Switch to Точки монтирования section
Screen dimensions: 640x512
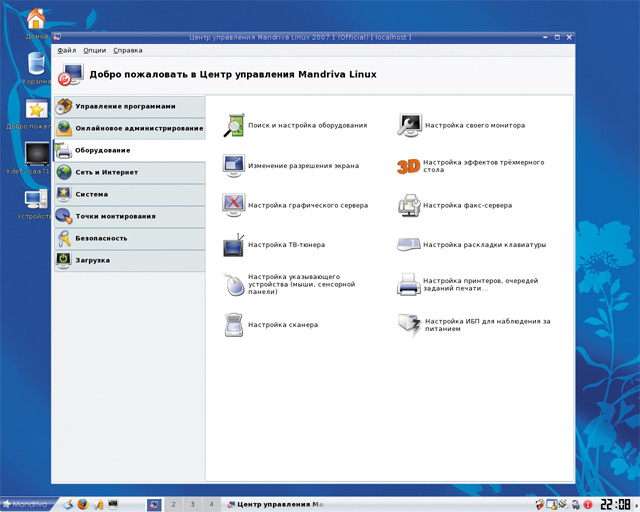point(130,216)
